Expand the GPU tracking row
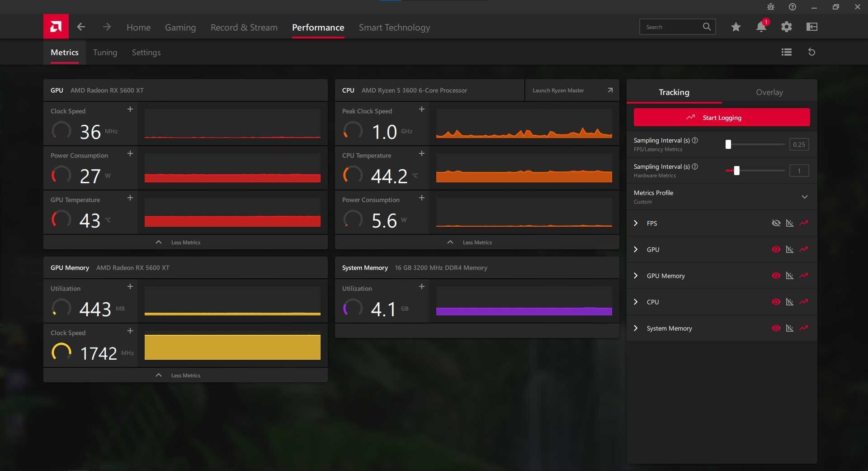Screen dimensions: 868x471 636,249
